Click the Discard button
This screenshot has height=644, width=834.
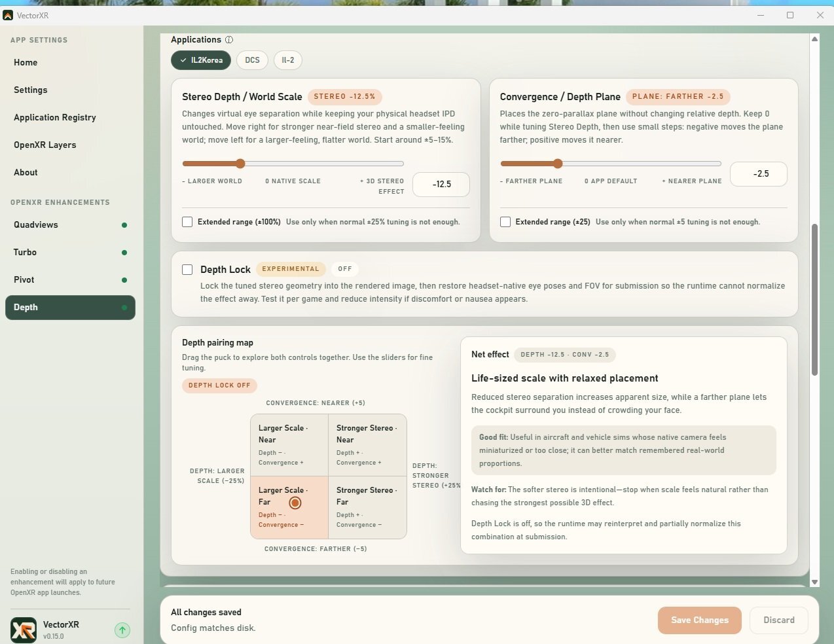coord(779,620)
